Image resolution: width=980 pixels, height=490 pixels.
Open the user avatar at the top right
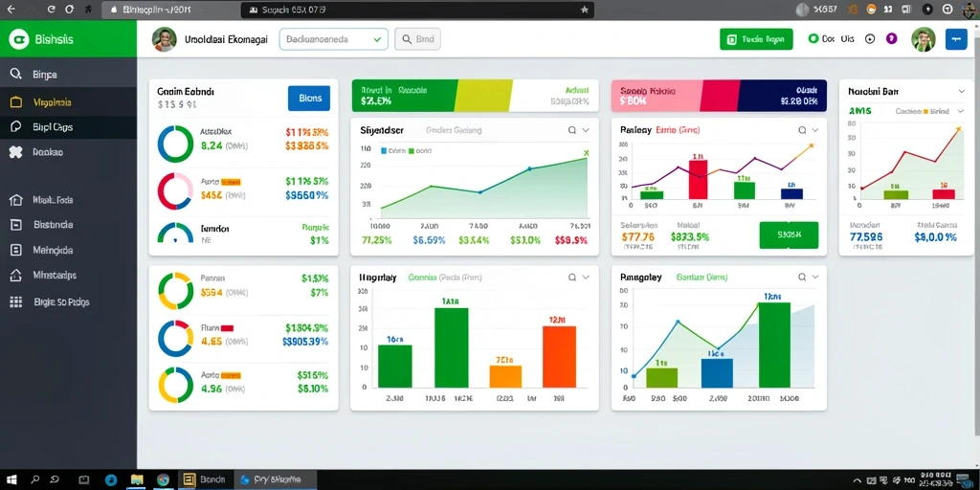coord(924,39)
